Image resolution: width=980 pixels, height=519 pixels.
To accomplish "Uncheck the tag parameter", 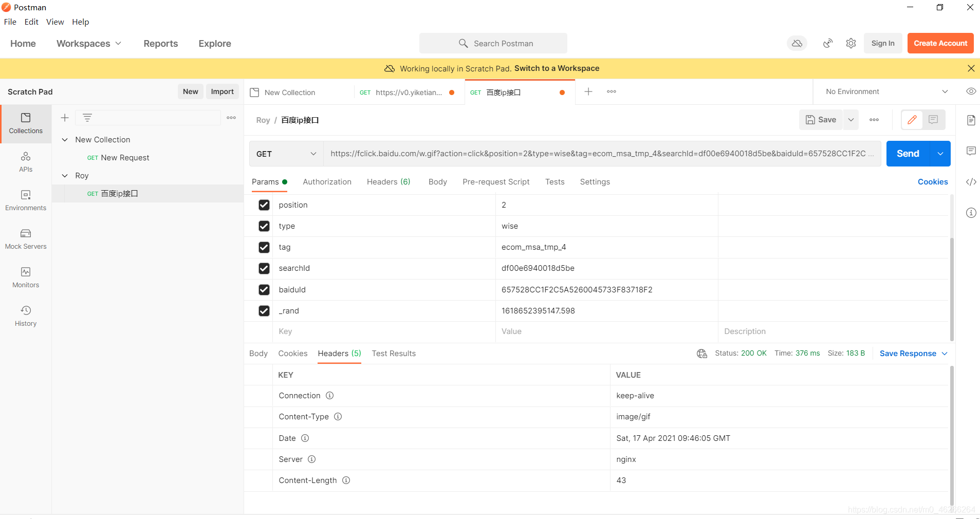I will point(264,248).
